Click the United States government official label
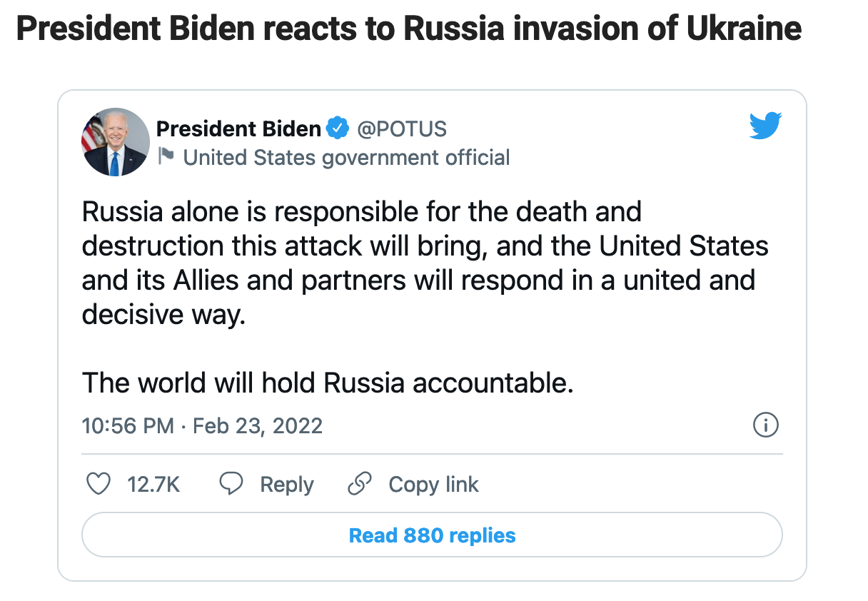The height and width of the screenshot is (601, 868). click(346, 157)
